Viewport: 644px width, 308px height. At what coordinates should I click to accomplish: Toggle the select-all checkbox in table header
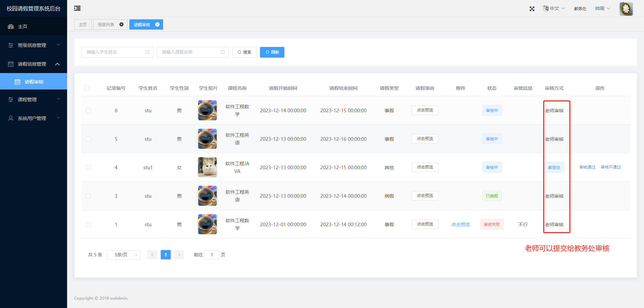coord(87,88)
